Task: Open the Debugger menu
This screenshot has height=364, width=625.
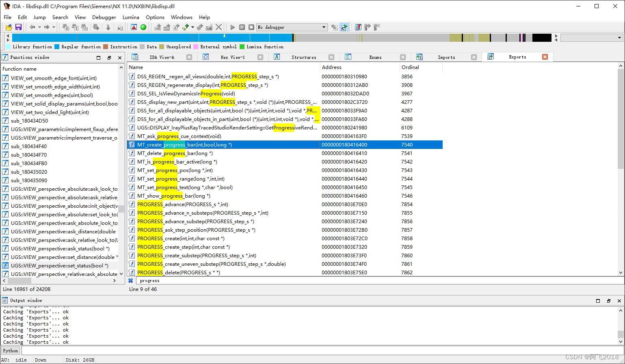Action: (104, 17)
